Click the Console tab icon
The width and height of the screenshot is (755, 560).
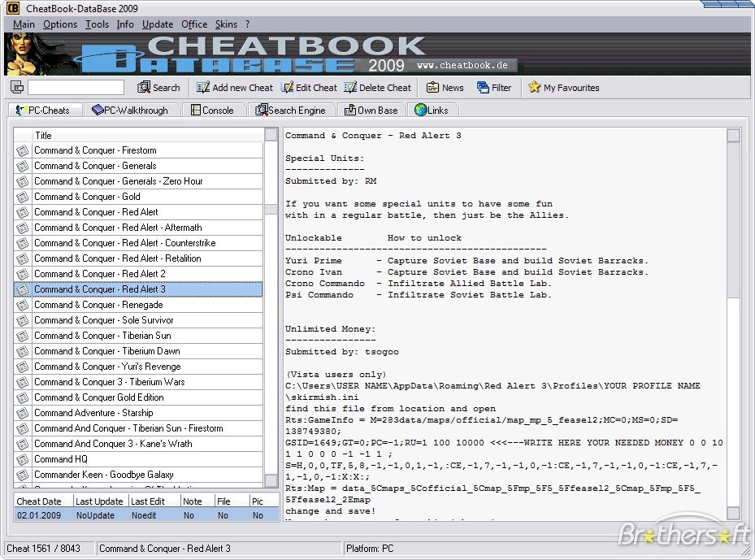pyautogui.click(x=196, y=111)
